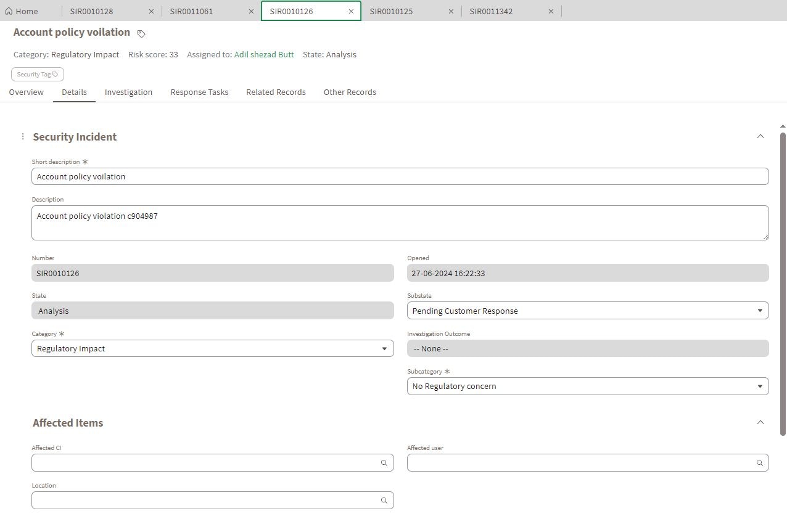Image resolution: width=787 pixels, height=532 pixels.
Task: Go to the Overview tab
Action: (x=27, y=92)
